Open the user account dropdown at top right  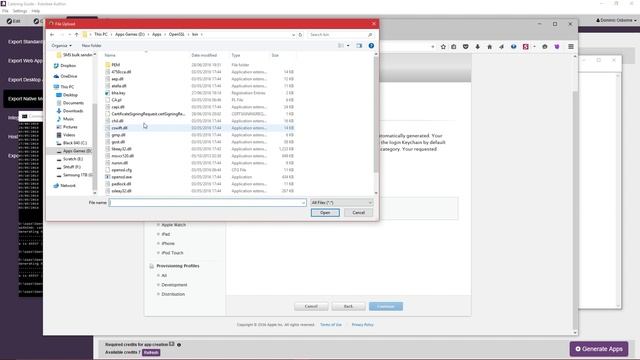616,20
